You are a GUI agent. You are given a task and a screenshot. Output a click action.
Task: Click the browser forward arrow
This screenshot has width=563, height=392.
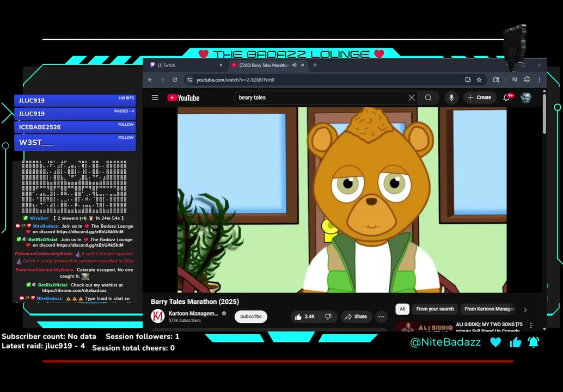click(x=162, y=79)
